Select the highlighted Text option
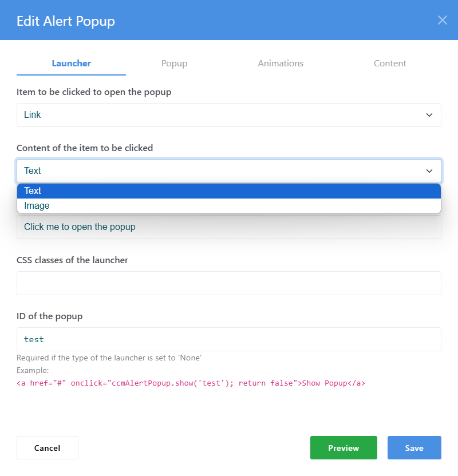 pos(228,191)
